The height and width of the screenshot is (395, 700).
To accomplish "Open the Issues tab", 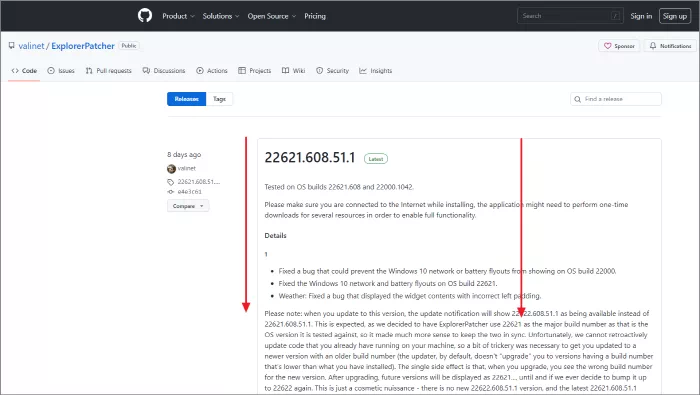I will coord(61,71).
